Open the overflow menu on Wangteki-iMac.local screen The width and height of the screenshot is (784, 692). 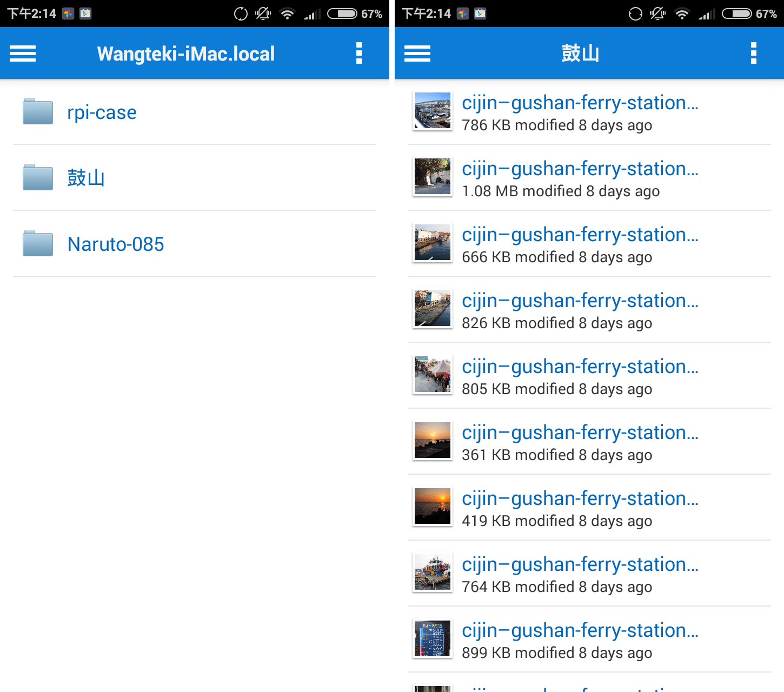coord(358,53)
